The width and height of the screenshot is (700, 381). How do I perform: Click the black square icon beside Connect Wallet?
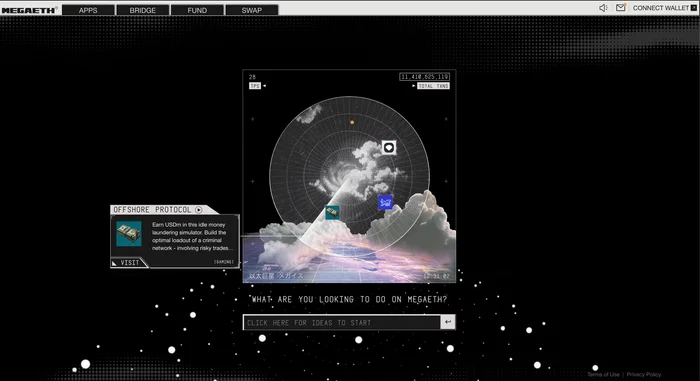[x=694, y=8]
